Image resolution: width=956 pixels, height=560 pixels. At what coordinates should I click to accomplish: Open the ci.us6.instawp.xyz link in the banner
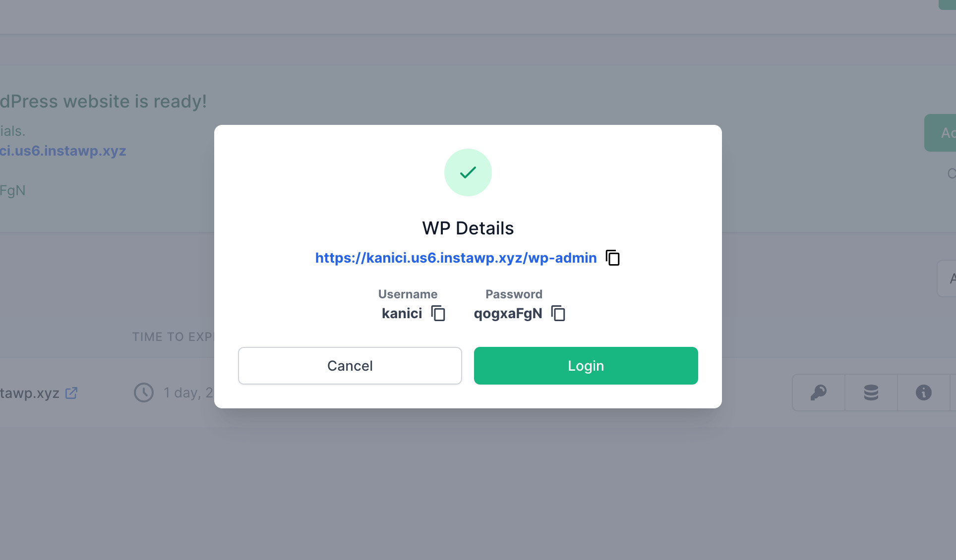(63, 151)
